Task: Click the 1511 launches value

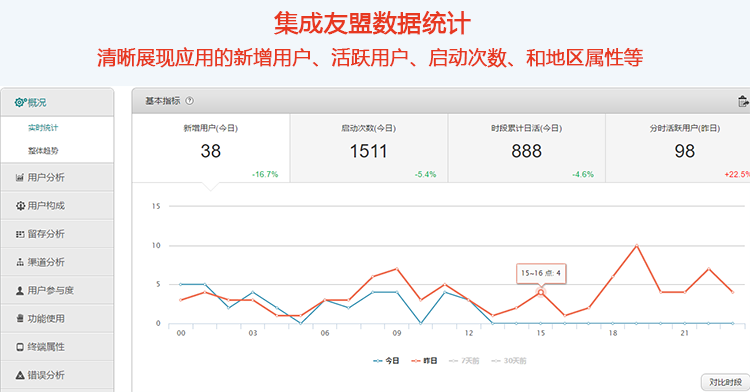Action: click(x=368, y=151)
